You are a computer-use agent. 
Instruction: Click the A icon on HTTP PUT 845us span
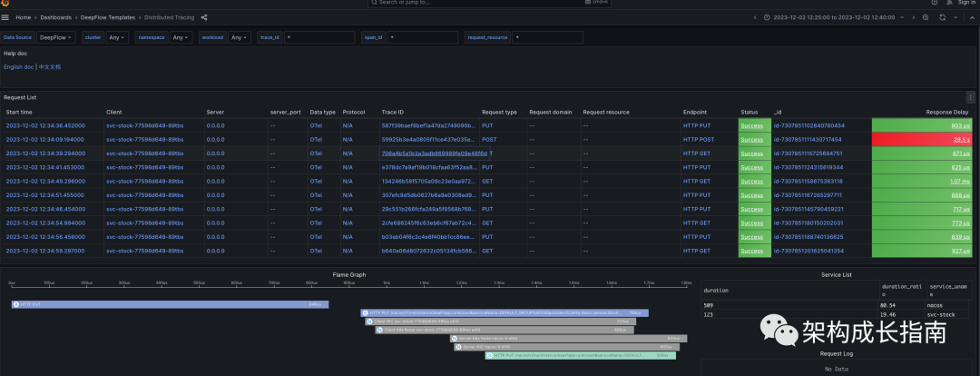pos(16,304)
